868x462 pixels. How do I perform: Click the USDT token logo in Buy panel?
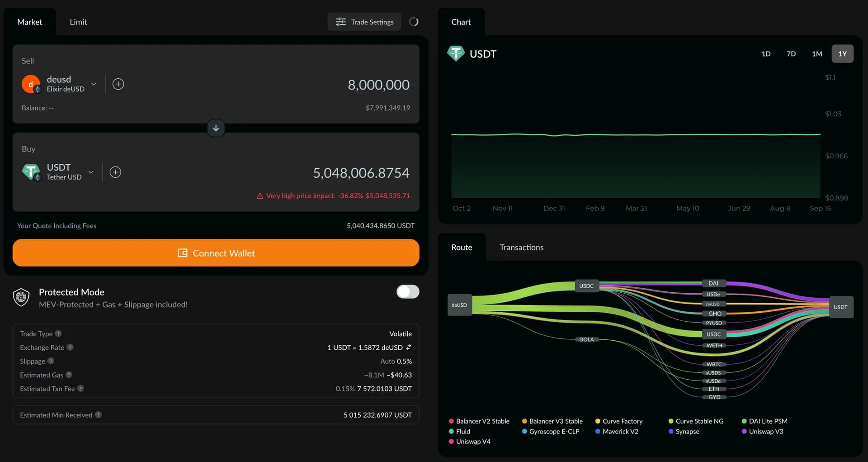coord(31,172)
